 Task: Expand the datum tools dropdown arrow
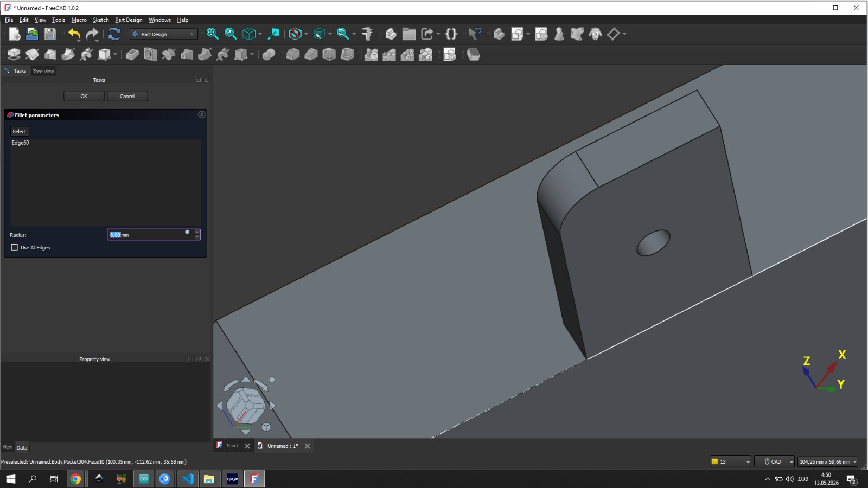[624, 34]
